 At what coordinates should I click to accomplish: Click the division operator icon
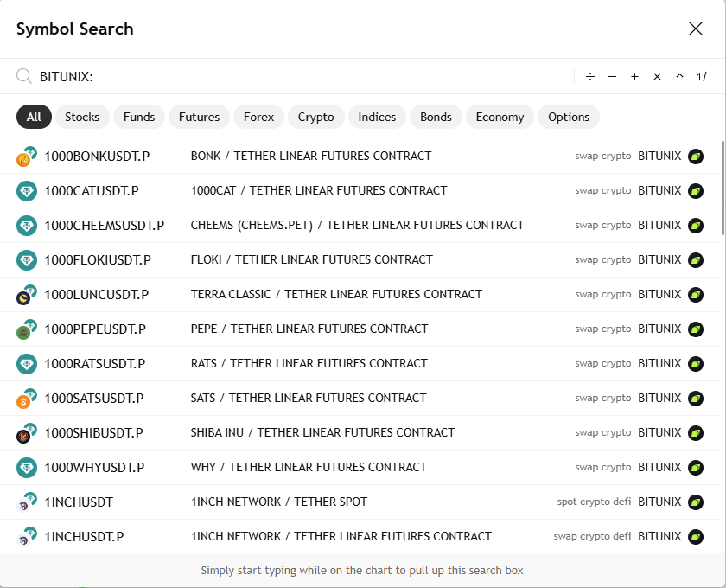[589, 76]
